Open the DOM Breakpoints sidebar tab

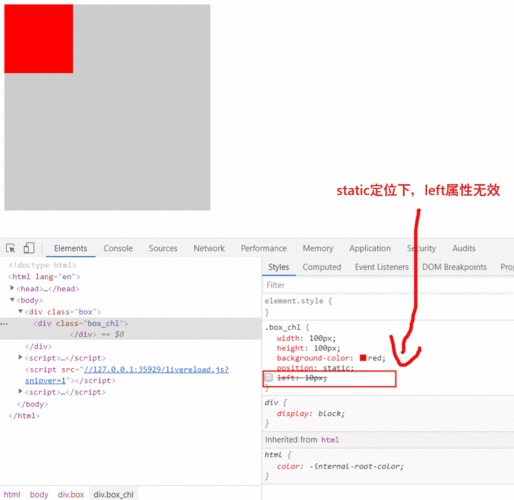pos(454,267)
